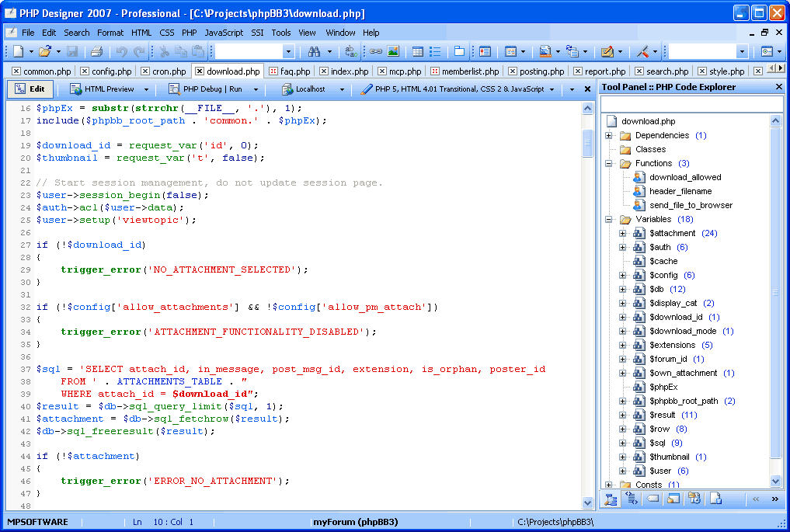Screen dimensions: 790x532
Task: Click the Open file folder icon
Action: point(44,51)
